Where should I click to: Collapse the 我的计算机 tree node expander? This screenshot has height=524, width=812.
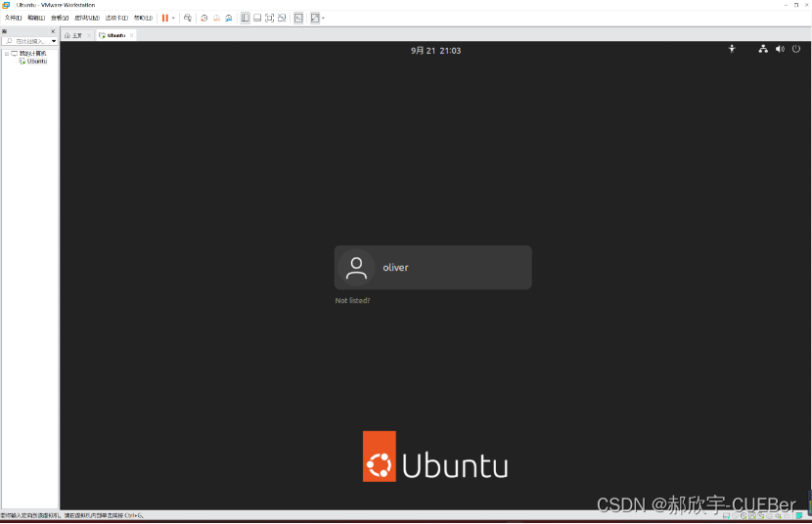tap(7, 53)
